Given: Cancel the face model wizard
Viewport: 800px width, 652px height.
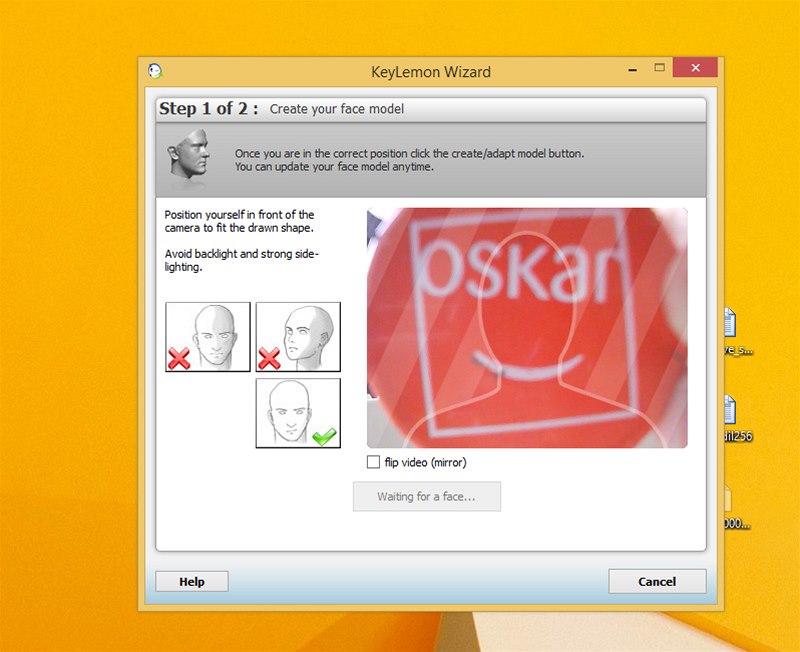Looking at the screenshot, I should (657, 582).
